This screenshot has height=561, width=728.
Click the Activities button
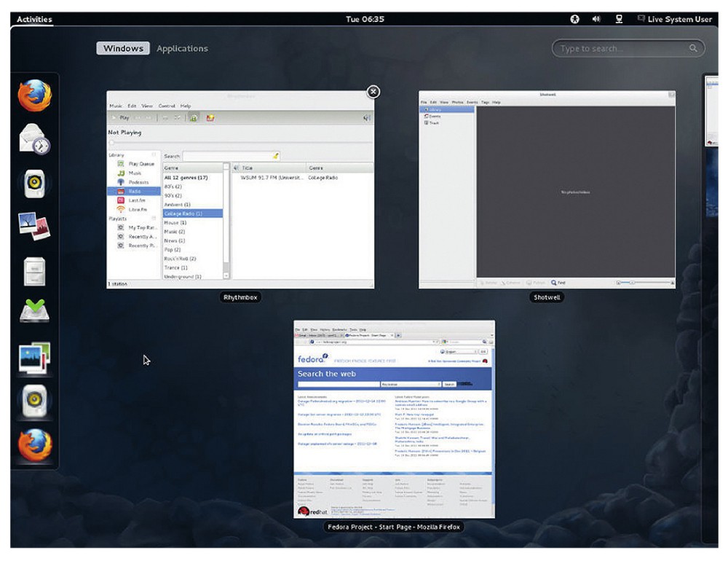[34, 20]
